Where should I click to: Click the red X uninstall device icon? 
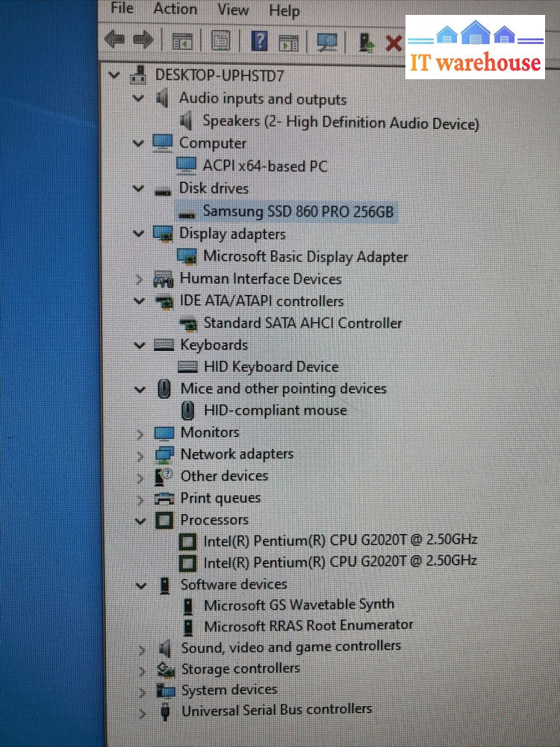[393, 43]
